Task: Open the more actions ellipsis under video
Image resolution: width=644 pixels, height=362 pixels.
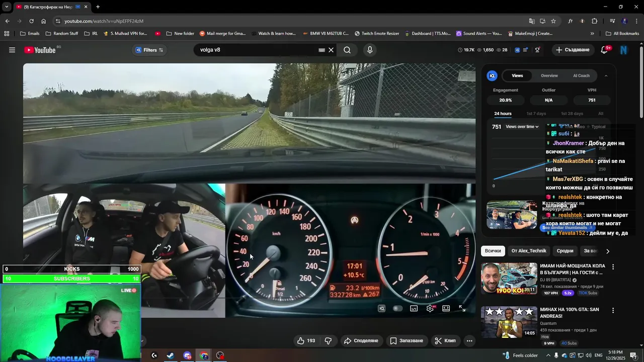Action: 469,340
